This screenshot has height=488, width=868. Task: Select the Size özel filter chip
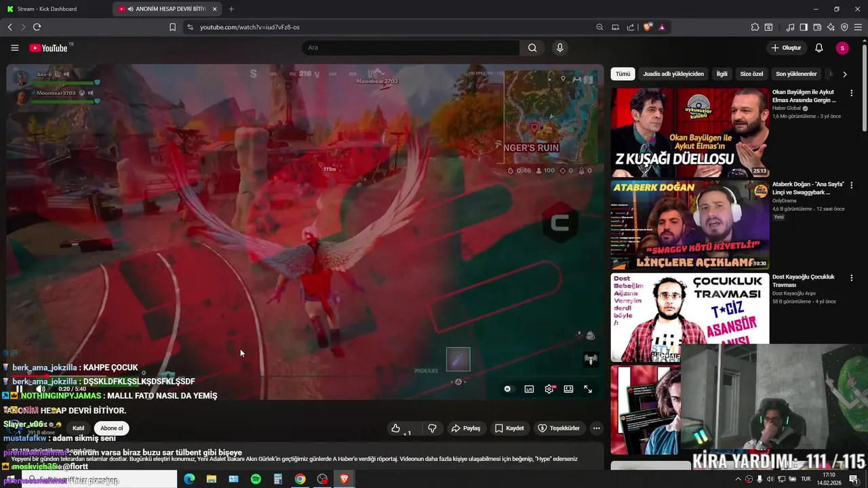click(x=751, y=74)
